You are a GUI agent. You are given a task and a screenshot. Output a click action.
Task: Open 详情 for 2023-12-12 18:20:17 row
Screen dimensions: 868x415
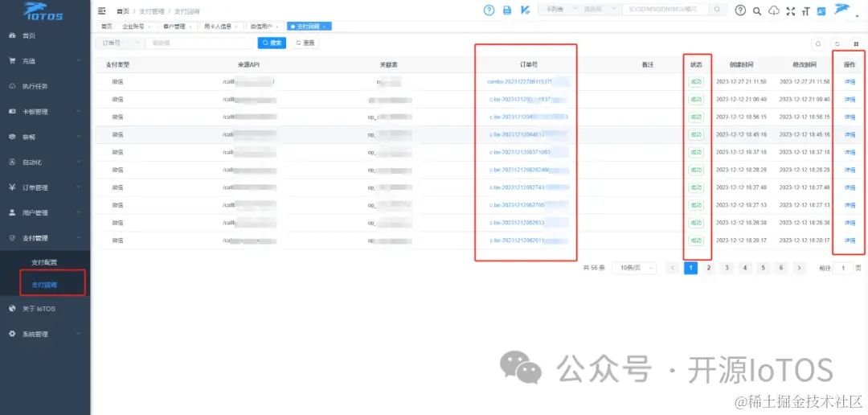coord(850,240)
